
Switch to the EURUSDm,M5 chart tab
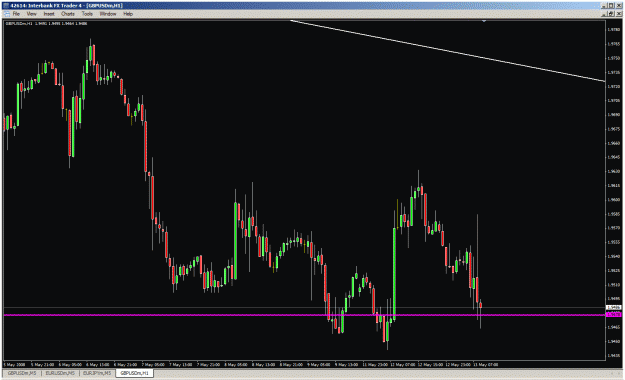(x=60, y=373)
